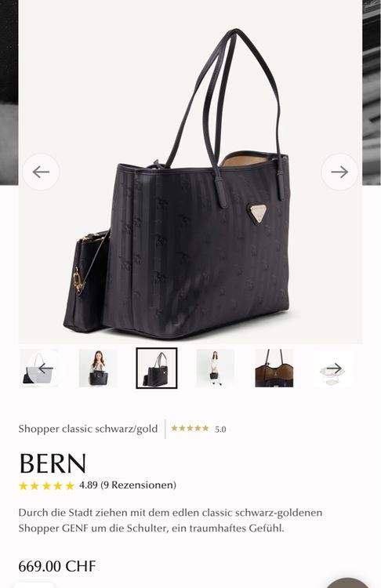Click the gold five-star rating beside 5.0

pos(190,428)
